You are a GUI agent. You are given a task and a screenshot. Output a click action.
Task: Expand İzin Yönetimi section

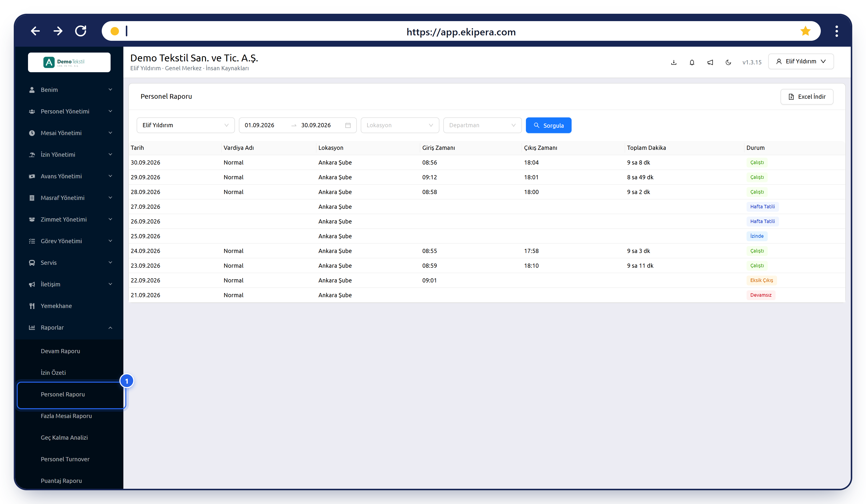(69, 154)
